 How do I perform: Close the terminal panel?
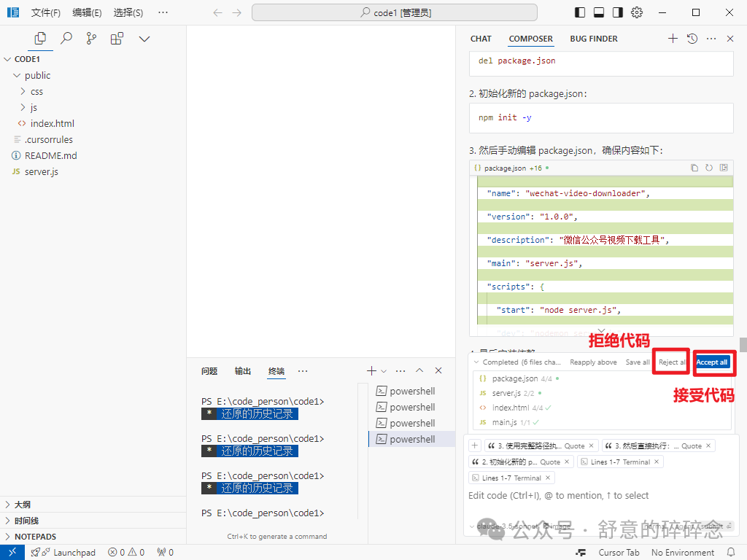coord(438,370)
